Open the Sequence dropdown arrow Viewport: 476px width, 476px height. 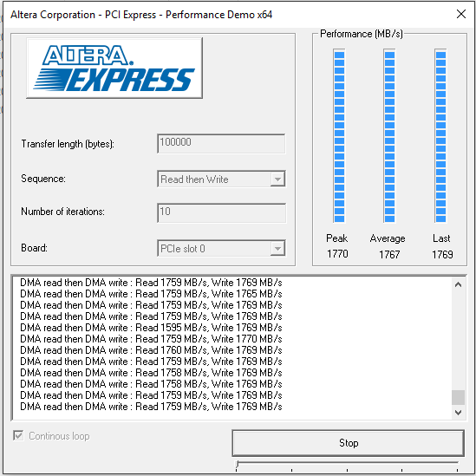click(x=277, y=179)
